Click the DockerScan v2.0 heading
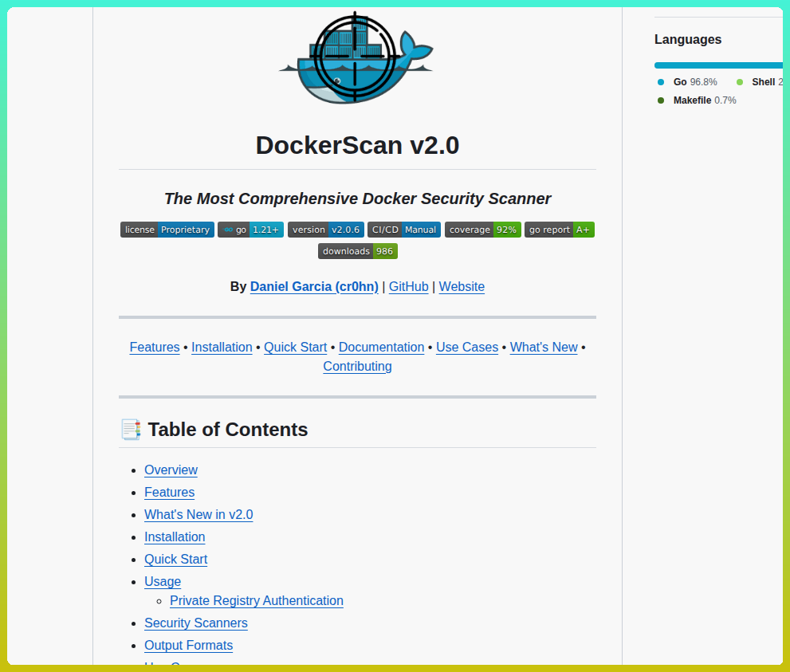Viewport: 790px width, 672px height. pos(357,146)
